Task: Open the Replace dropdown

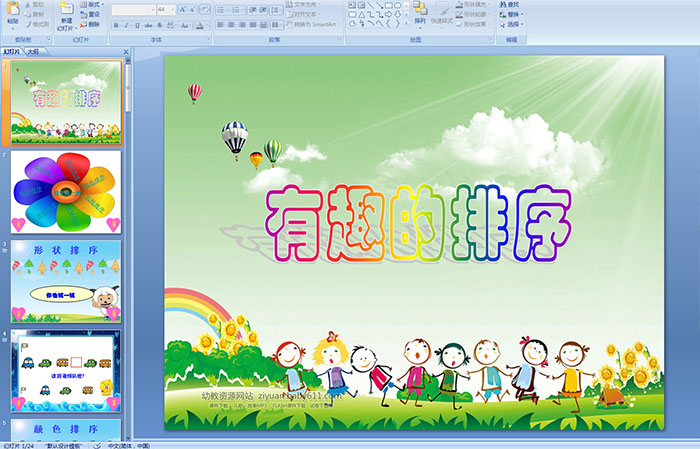Action: [512, 14]
